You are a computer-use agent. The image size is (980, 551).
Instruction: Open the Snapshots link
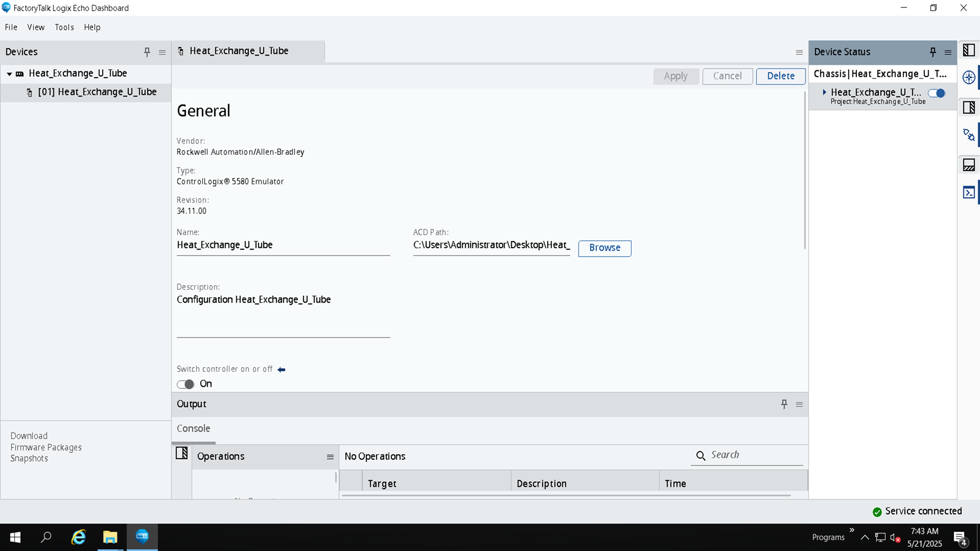click(29, 458)
